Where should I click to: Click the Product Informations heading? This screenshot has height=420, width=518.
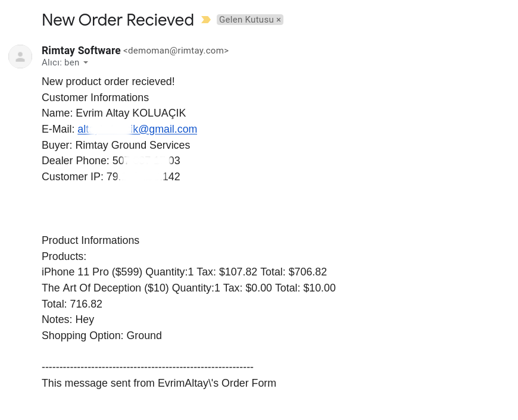[x=91, y=240]
